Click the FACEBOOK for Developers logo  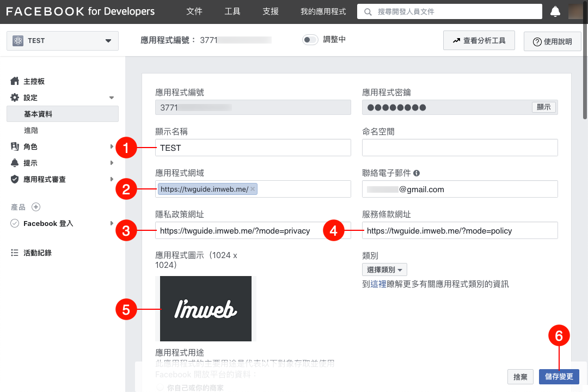(x=80, y=11)
